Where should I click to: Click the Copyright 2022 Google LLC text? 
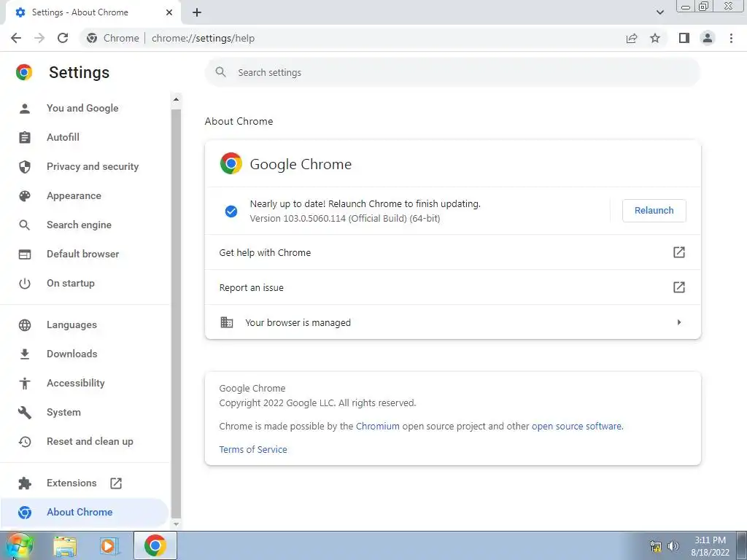click(317, 402)
